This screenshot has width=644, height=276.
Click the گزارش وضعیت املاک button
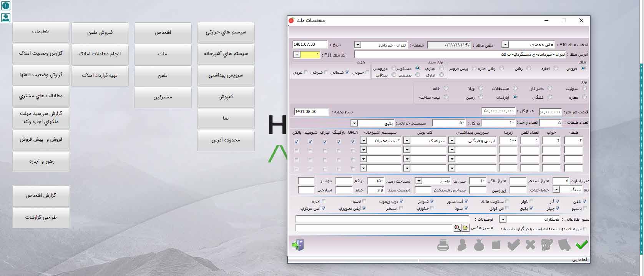click(41, 53)
